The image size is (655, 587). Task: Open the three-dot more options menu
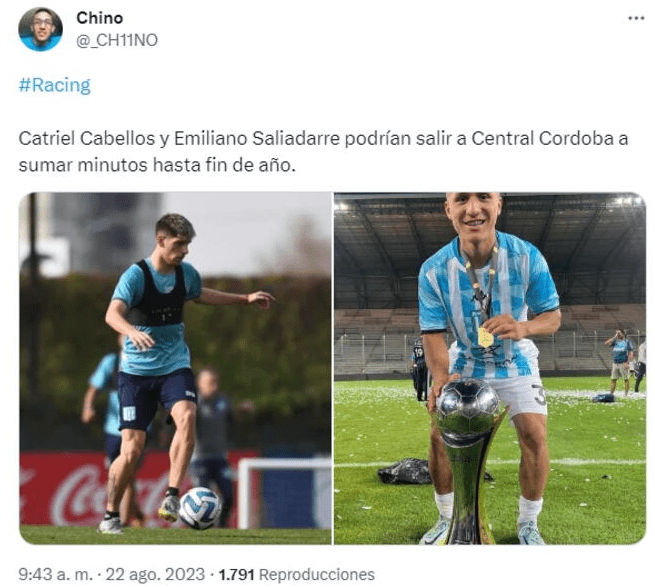636,18
